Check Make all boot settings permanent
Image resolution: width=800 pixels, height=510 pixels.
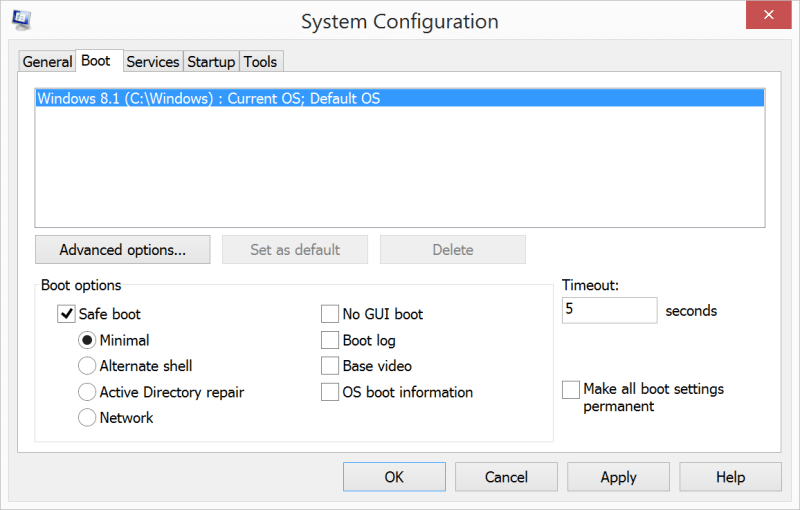tap(570, 389)
